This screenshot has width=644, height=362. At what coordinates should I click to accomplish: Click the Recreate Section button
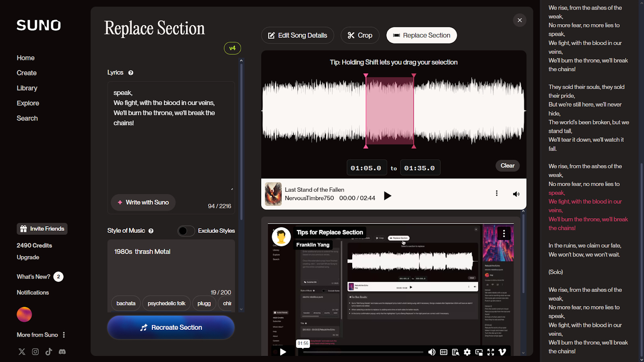[x=171, y=327]
